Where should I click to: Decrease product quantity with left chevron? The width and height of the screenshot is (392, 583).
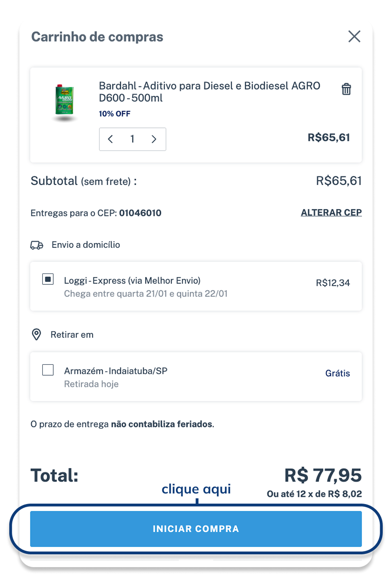(111, 139)
